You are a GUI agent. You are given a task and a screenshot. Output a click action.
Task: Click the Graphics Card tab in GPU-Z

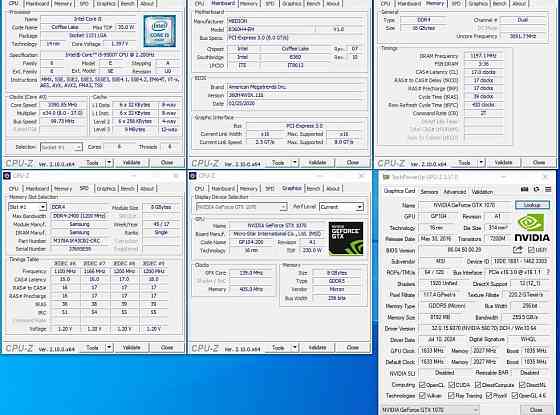(399, 191)
